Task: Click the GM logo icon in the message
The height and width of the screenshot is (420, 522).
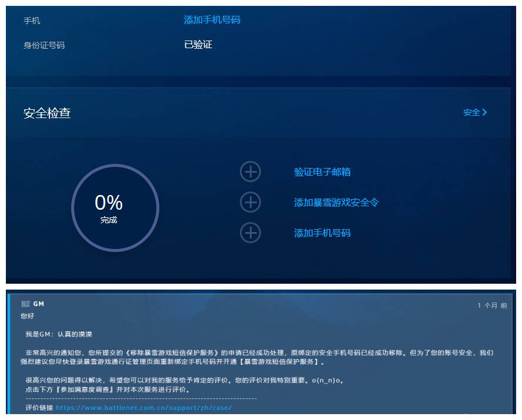Action: (x=26, y=304)
